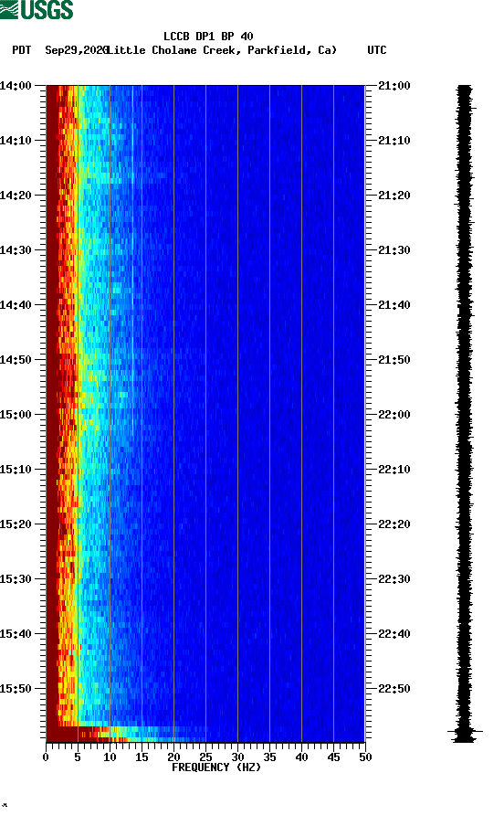Click the 10 Hz frequency axis label

click(110, 757)
